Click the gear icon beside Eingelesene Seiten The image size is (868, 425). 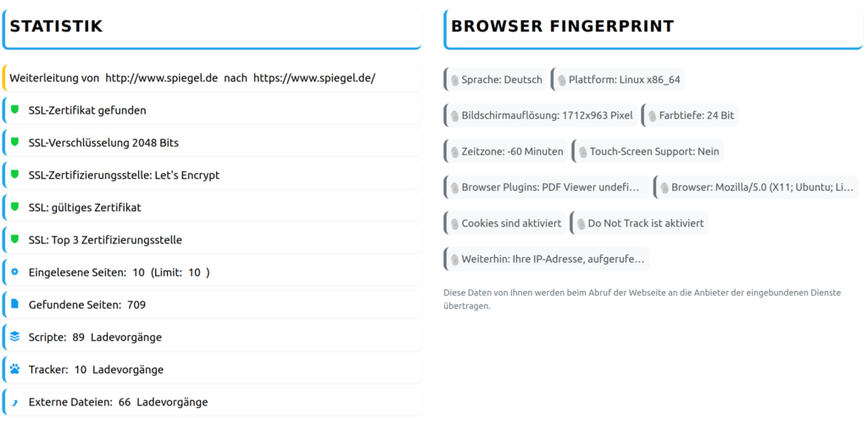coord(14,272)
